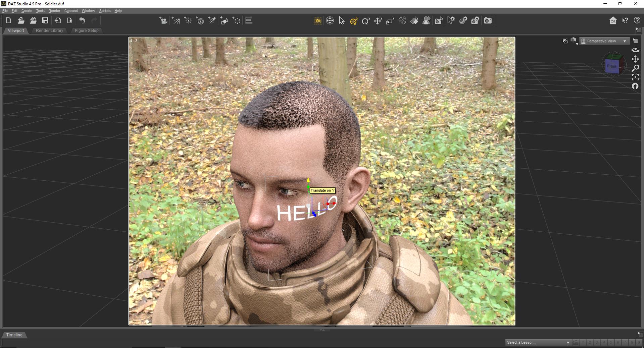
Task: Open the Timeline pane options menu
Action: point(640,334)
